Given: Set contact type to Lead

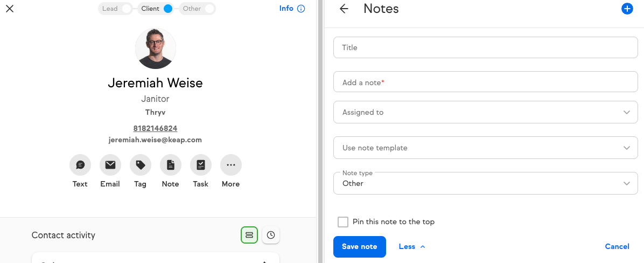Looking at the screenshot, I should (115, 9).
